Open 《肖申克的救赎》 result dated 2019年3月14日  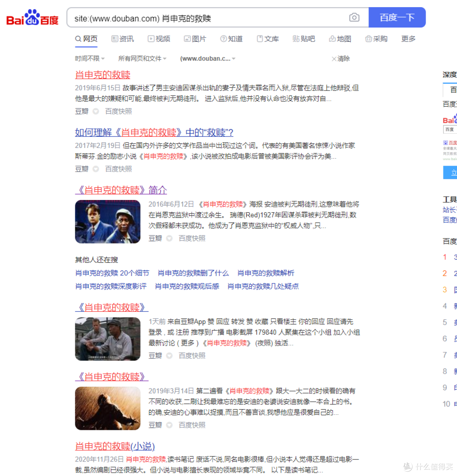coord(112,377)
